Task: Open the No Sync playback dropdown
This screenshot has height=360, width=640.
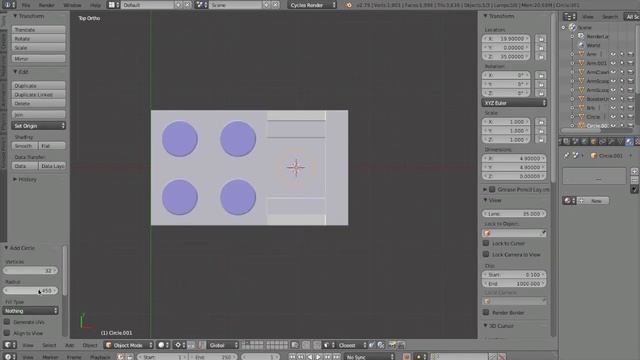Action: pos(369,357)
